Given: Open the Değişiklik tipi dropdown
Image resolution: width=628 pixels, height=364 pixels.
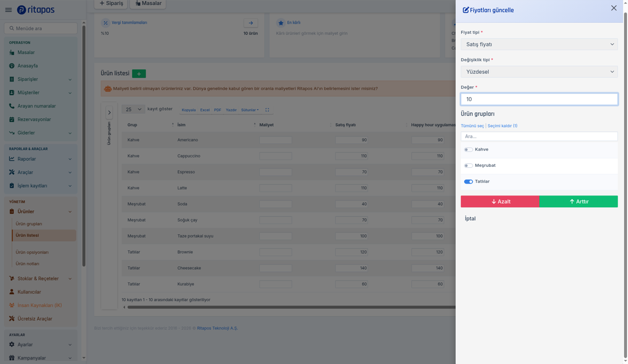Looking at the screenshot, I should [539, 72].
